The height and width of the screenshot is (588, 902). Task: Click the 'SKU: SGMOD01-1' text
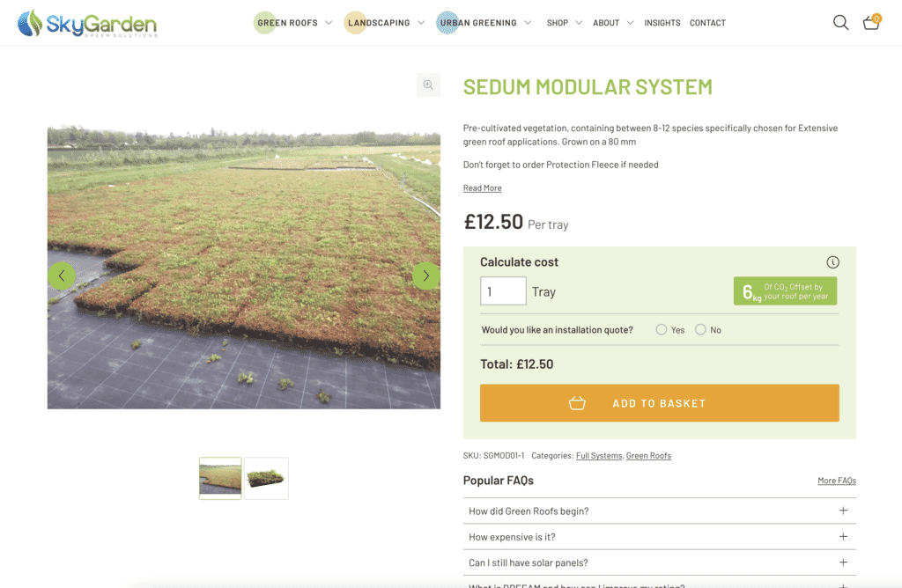(x=493, y=456)
